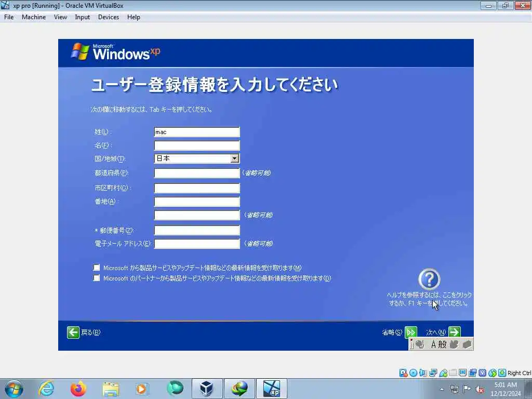
Task: Click the 戻る(B) back label
Action: pyautogui.click(x=91, y=332)
